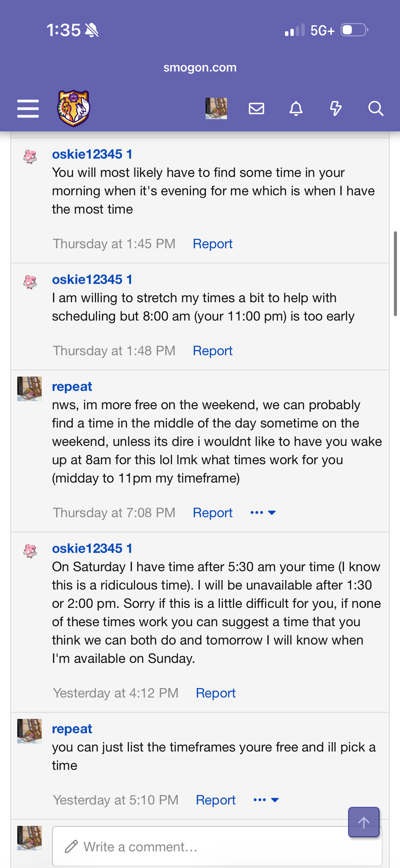This screenshot has height=868, width=400.
Task: Tap oskie12345's avatar on the top comment
Action: (x=30, y=157)
